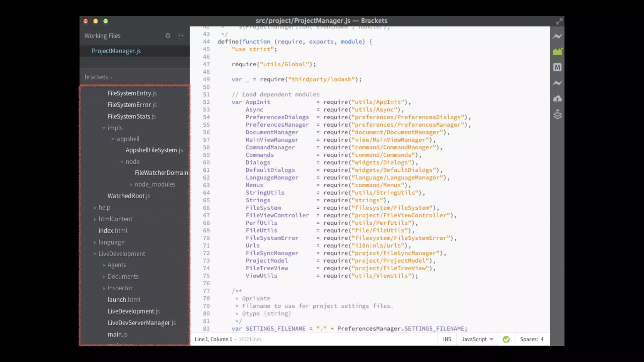Screen dimensions: 644x362
Task: Click SETTINGS_FILENAME variable on line 82
Action: tap(275, 329)
